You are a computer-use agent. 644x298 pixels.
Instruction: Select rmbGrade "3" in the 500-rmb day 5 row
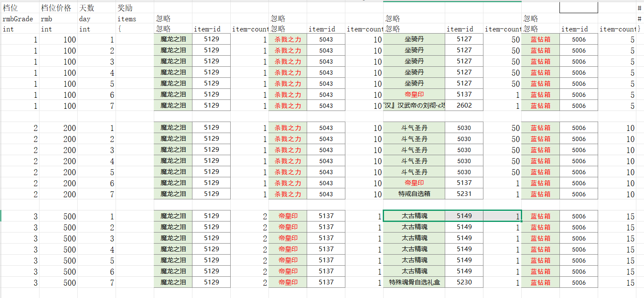[x=20, y=260]
